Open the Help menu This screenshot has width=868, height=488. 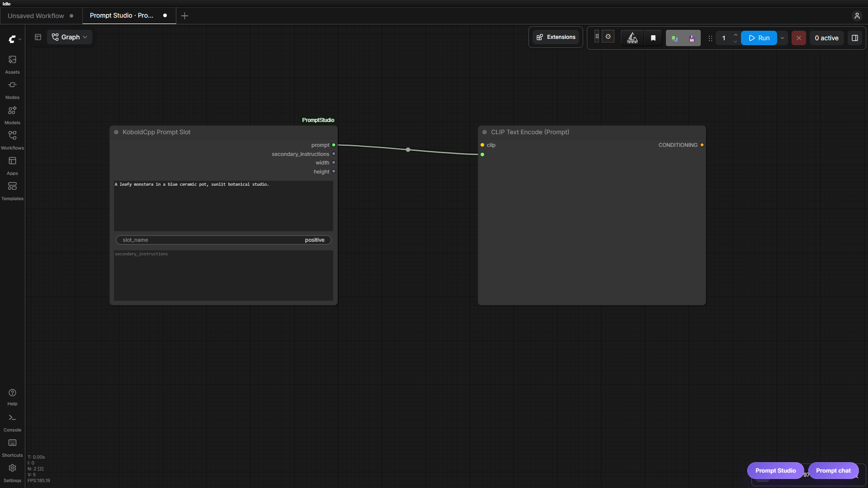pyautogui.click(x=12, y=397)
